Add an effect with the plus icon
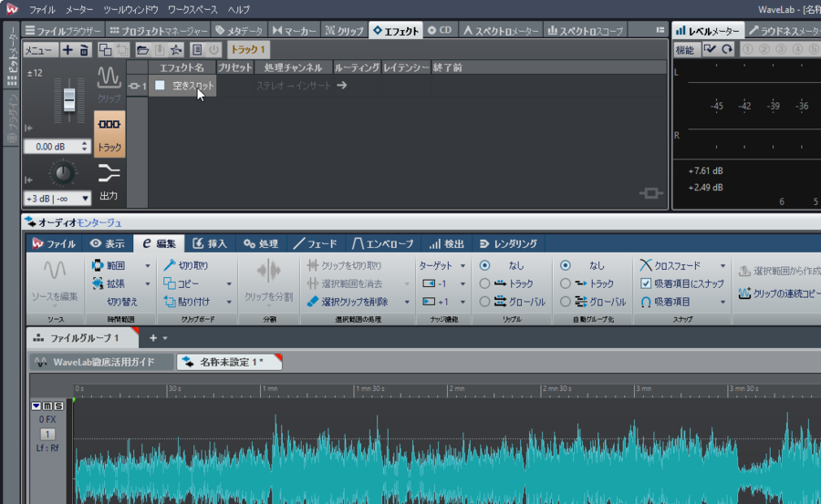The height and width of the screenshot is (504, 821). pyautogui.click(x=68, y=50)
